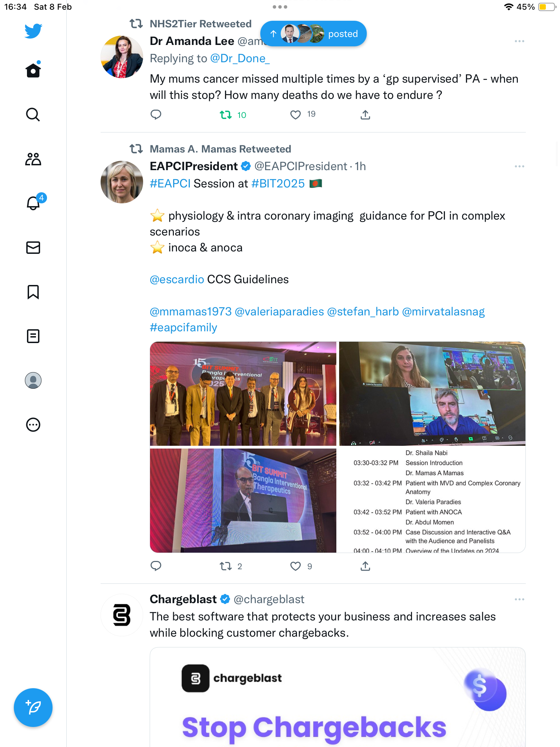Compose a new tweet with floating button
Viewport: 560px width, 747px height.
click(x=33, y=708)
